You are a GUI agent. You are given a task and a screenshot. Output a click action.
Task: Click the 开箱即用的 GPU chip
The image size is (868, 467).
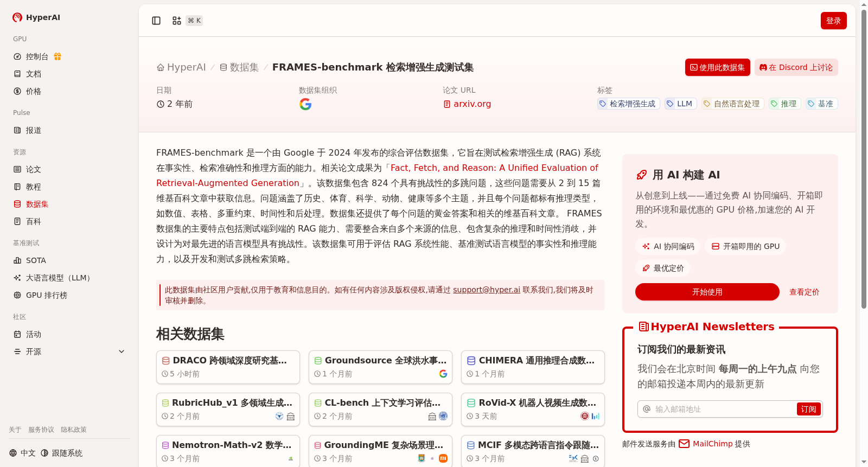[745, 246]
